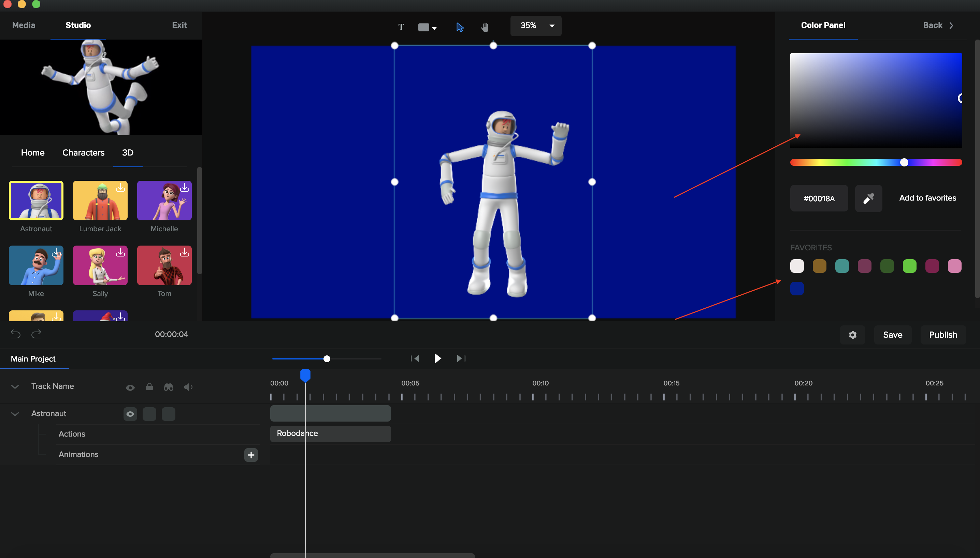
Task: Select the dark blue favorite swatch
Action: click(797, 289)
